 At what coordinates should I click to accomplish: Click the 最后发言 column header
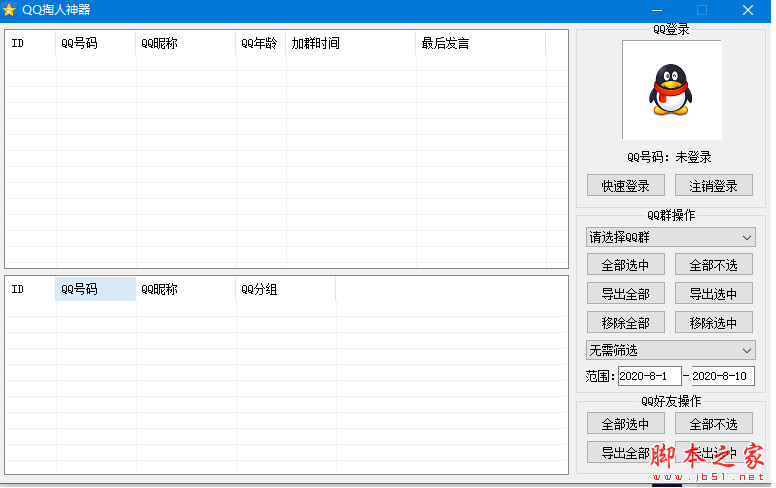[x=480, y=43]
